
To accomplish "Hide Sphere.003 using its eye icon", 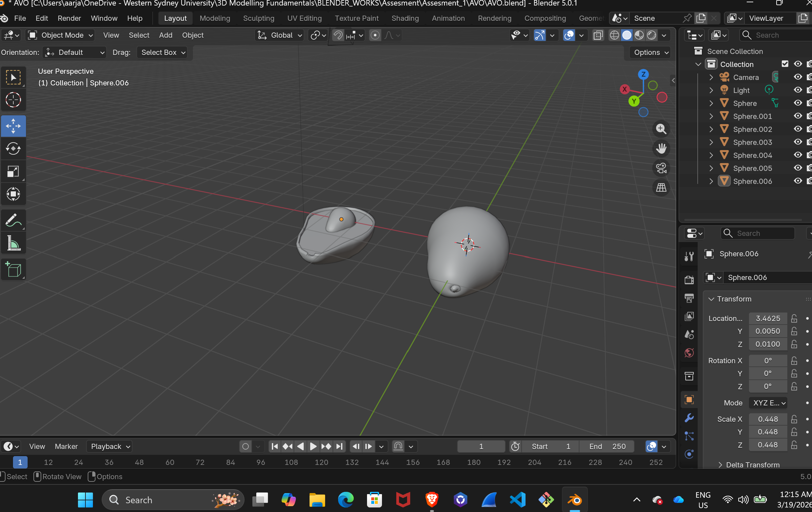I will pyautogui.click(x=797, y=142).
